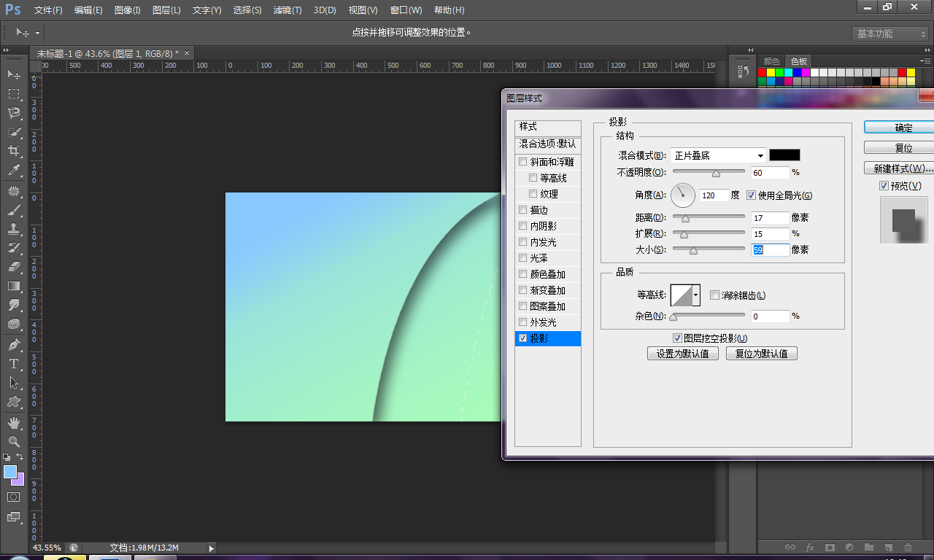934x560 pixels.
Task: Open the 等高线 contour picker arrow
Action: pos(696,295)
